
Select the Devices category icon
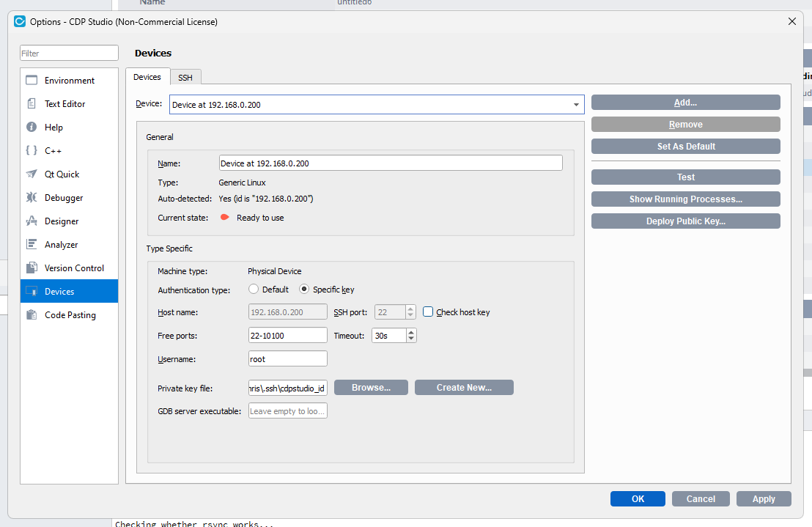(32, 291)
